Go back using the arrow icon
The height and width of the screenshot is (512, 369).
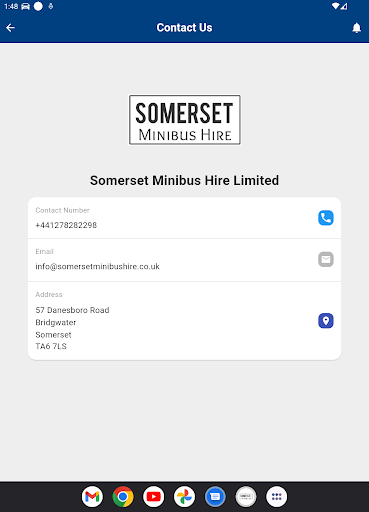[10, 28]
